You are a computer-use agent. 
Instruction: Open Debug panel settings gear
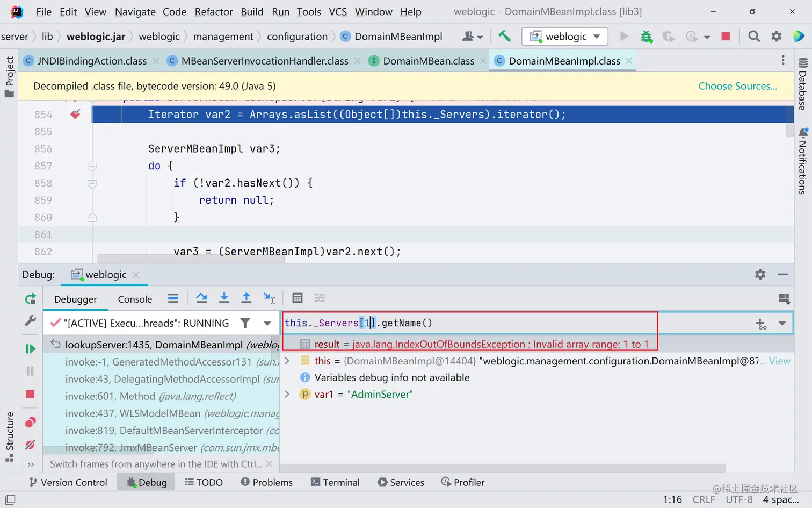(x=760, y=274)
